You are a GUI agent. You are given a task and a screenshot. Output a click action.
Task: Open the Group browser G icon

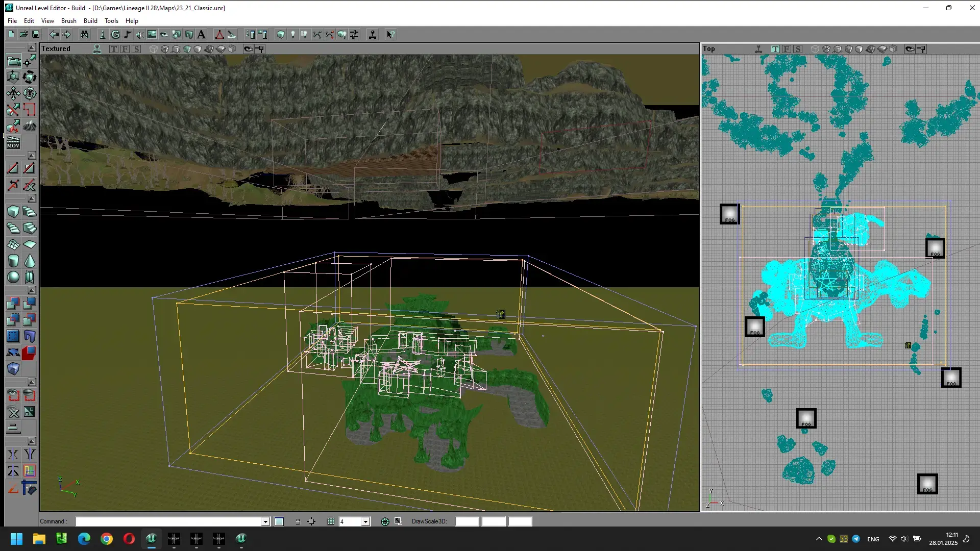click(x=115, y=34)
